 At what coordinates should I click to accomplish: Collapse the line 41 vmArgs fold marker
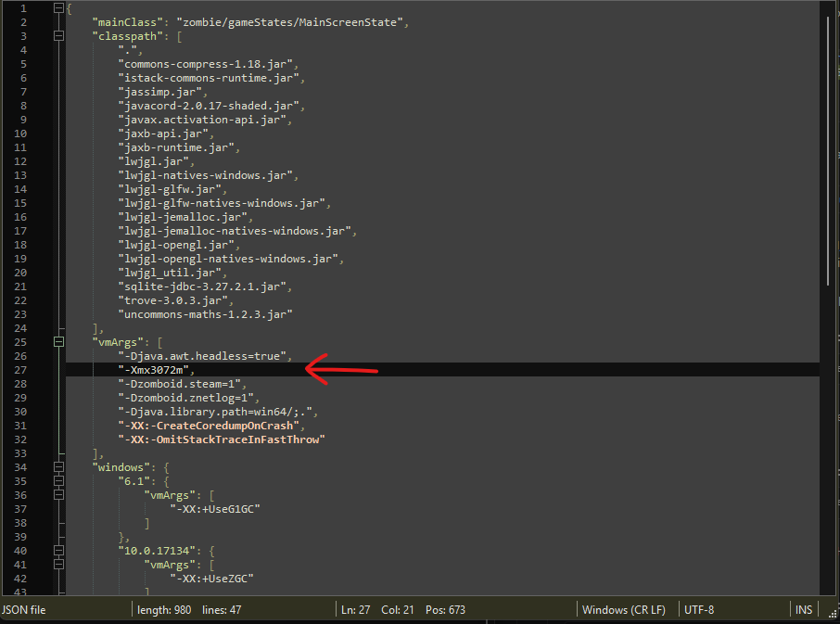tap(59, 565)
